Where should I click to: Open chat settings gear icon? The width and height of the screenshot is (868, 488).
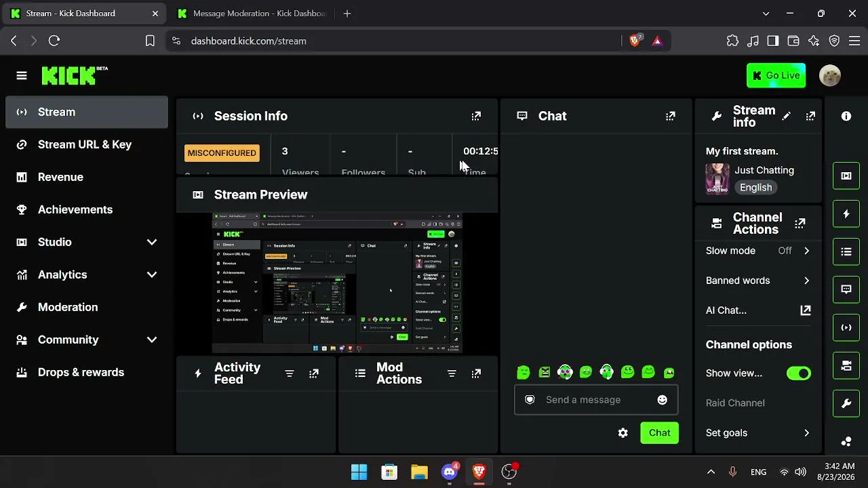[623, 433]
